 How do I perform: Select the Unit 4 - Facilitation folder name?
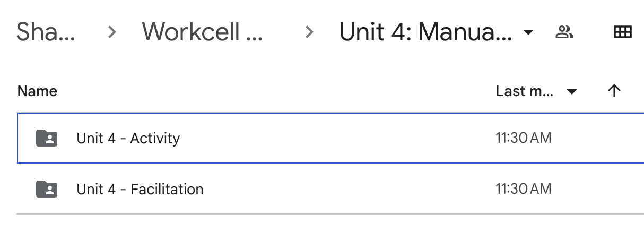140,189
